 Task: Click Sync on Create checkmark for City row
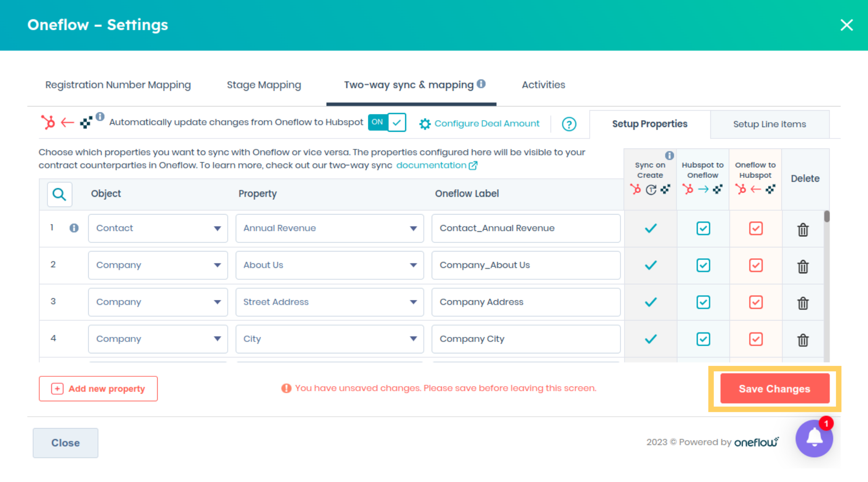pyautogui.click(x=651, y=339)
